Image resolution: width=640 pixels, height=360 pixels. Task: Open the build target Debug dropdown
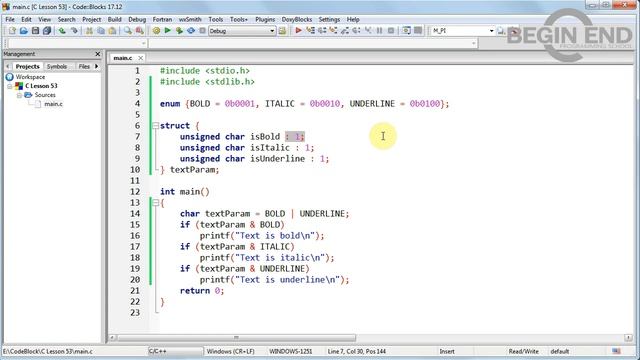click(272, 31)
